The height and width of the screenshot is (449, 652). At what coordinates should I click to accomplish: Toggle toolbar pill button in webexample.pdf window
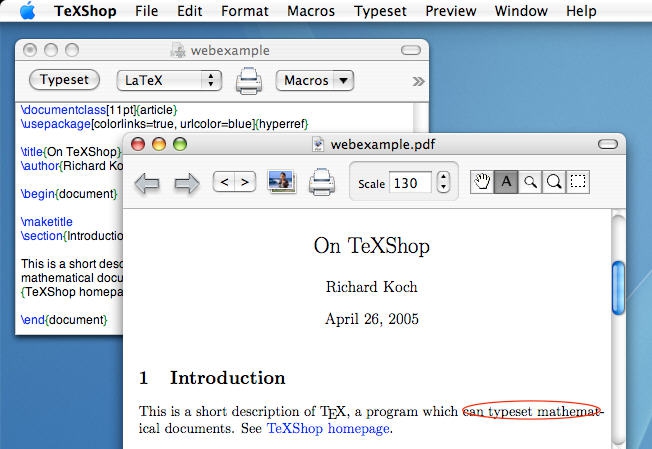(x=608, y=144)
